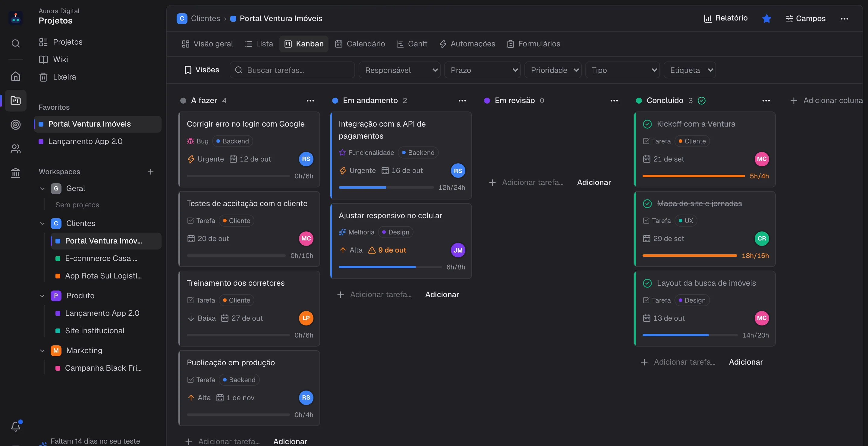Open team members people icon
Viewport: 868px width, 446px height.
coord(15,149)
